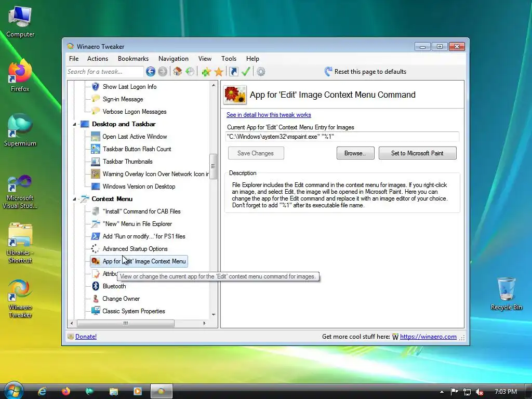Screen dimensions: 532x399
Task: Click the green plus Add Bookmark icon
Action: click(x=206, y=72)
